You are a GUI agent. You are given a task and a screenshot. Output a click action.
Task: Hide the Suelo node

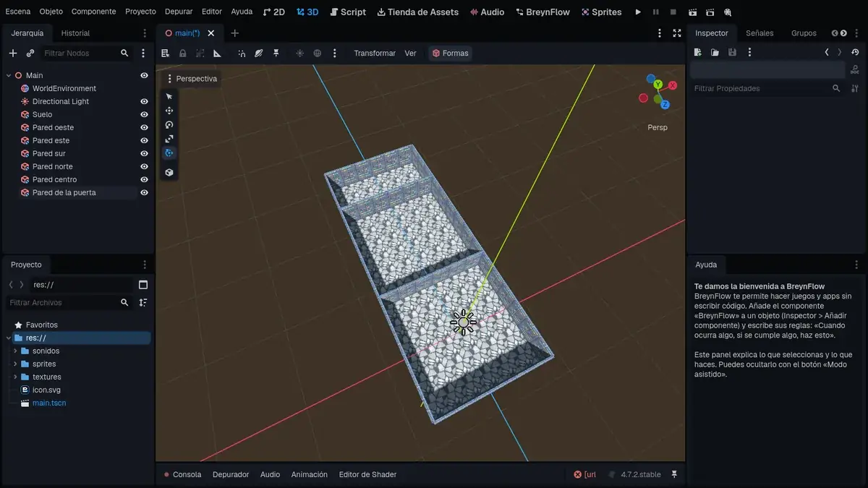144,114
